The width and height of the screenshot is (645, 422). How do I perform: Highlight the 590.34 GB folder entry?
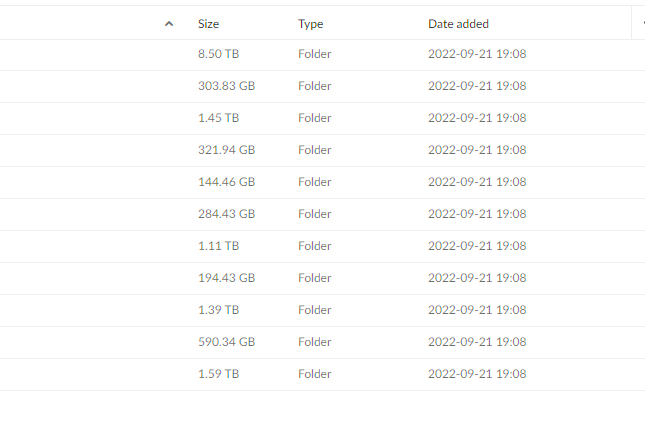[x=226, y=342]
